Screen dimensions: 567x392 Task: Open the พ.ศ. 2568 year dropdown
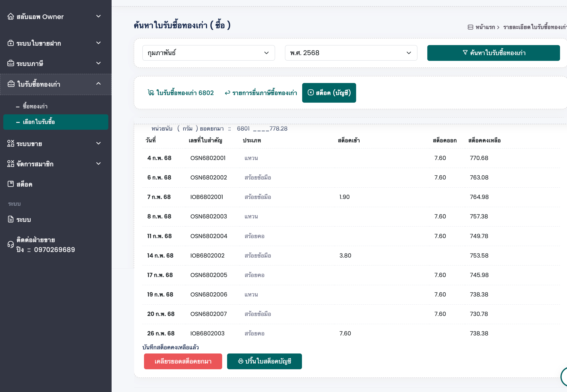click(x=351, y=53)
